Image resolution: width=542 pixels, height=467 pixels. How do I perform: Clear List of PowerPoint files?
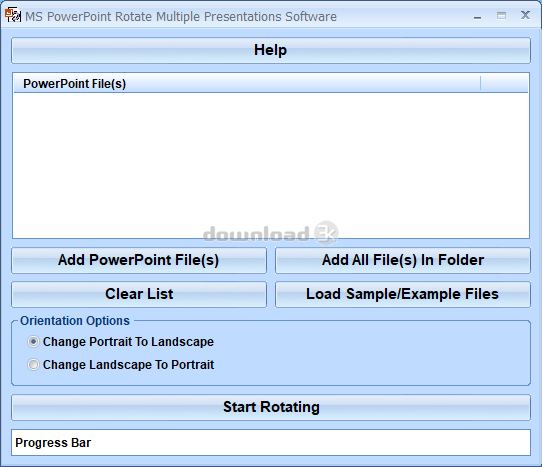pos(139,294)
